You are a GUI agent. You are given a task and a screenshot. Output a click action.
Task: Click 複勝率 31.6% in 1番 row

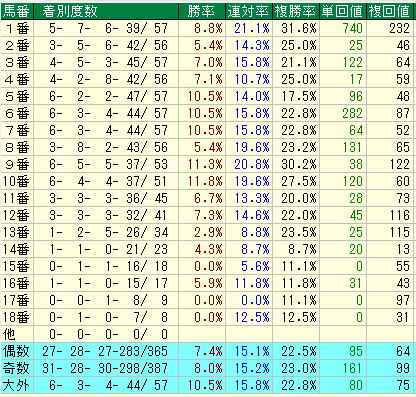(299, 29)
